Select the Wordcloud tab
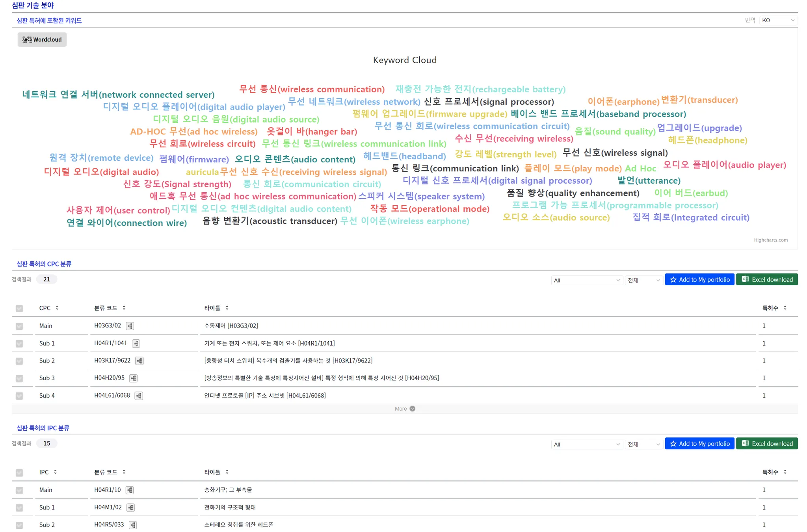This screenshot has height=532, width=807. click(42, 39)
